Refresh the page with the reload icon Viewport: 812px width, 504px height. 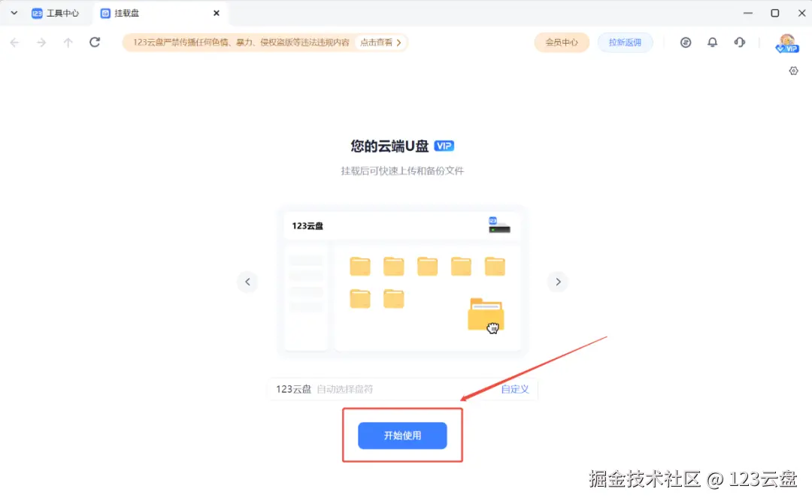[x=95, y=42]
